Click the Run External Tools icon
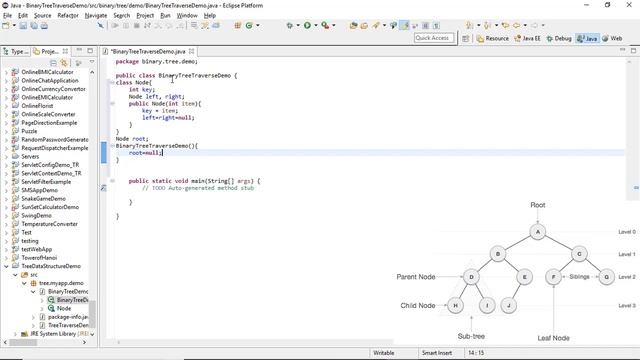The width and height of the screenshot is (640, 360). click(x=325, y=25)
